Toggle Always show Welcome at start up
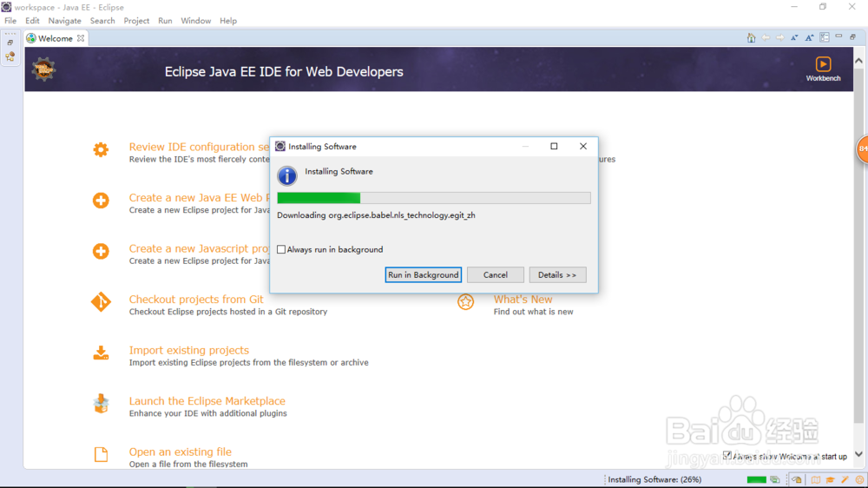The image size is (868, 488). [727, 455]
